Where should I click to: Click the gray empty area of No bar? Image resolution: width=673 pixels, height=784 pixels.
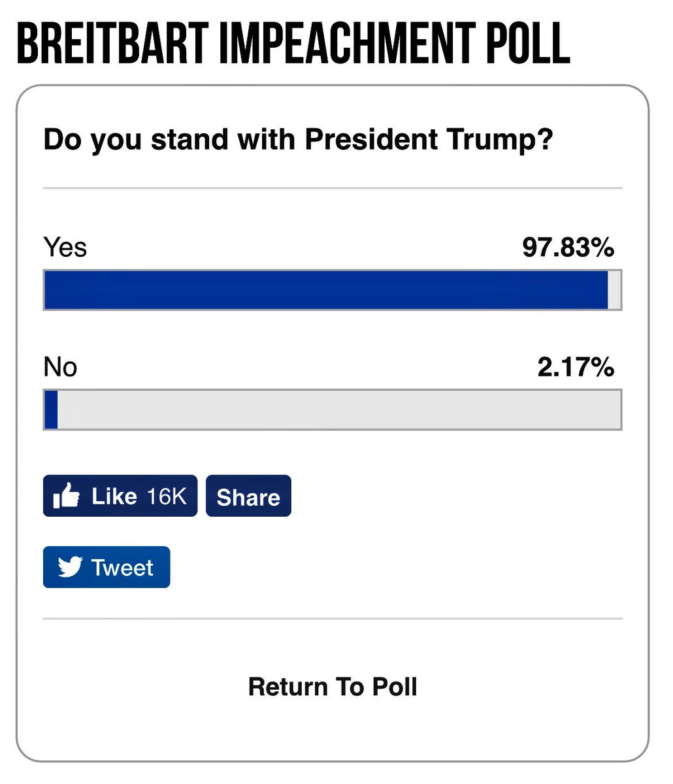[x=338, y=410]
